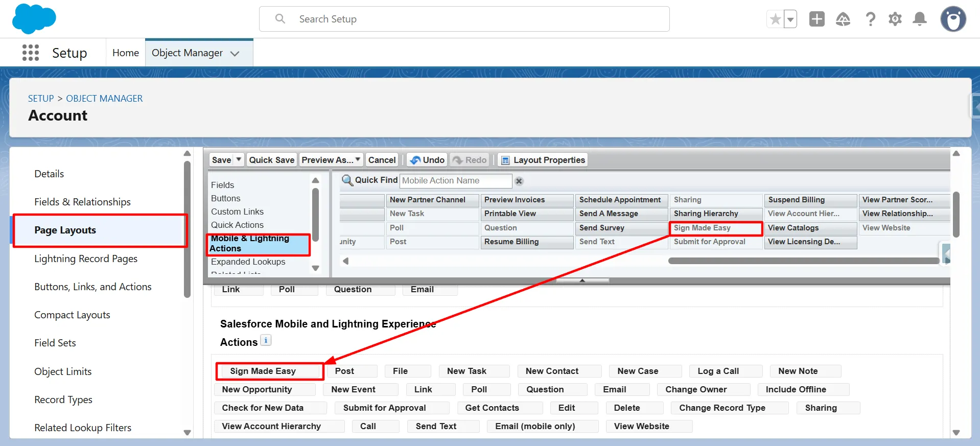Open the Preview As dropdown
The height and width of the screenshot is (446, 980).
pyautogui.click(x=331, y=160)
